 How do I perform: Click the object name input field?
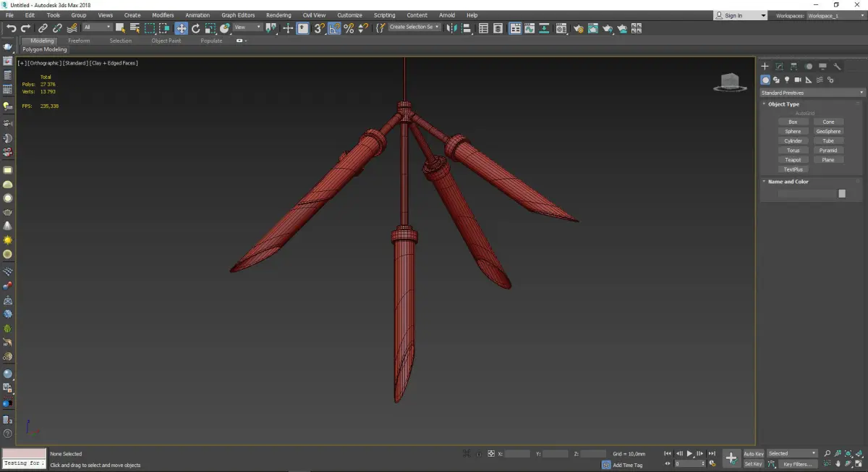pos(807,193)
